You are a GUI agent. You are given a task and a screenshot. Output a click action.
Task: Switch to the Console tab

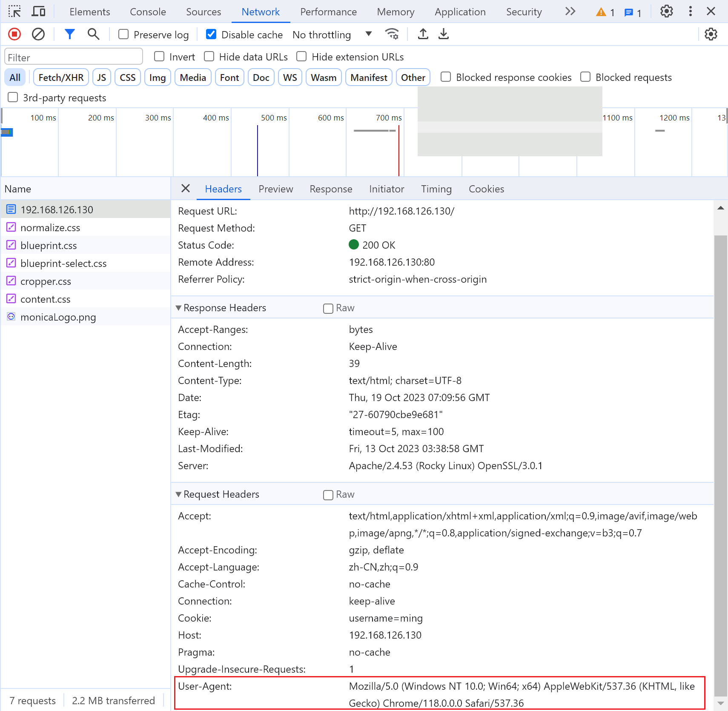(148, 12)
